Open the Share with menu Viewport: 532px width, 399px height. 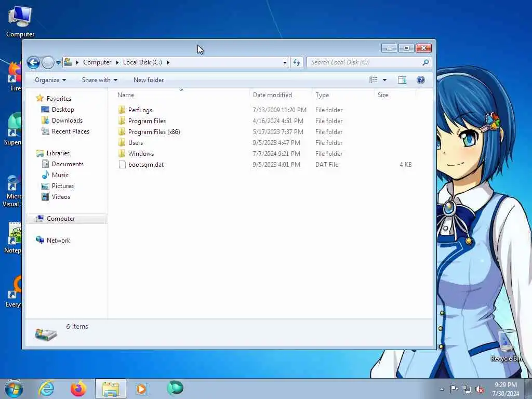tap(100, 80)
